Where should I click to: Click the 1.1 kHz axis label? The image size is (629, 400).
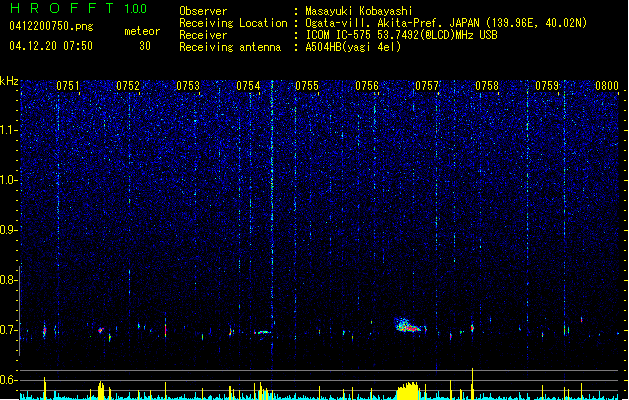pos(9,130)
